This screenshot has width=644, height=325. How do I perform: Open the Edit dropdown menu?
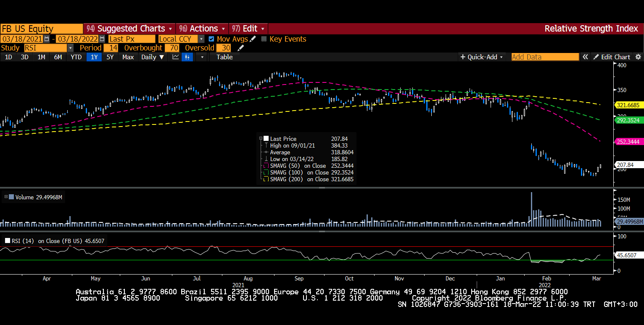(x=248, y=29)
